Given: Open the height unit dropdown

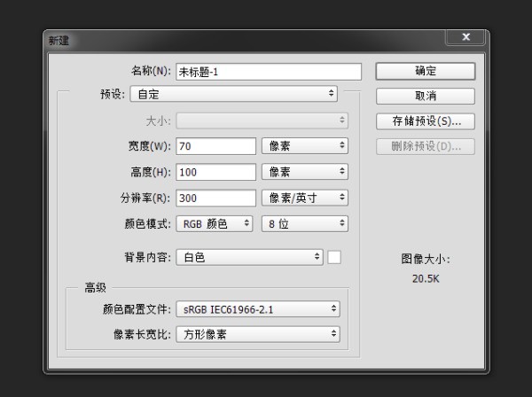Looking at the screenshot, I should click(x=305, y=171).
